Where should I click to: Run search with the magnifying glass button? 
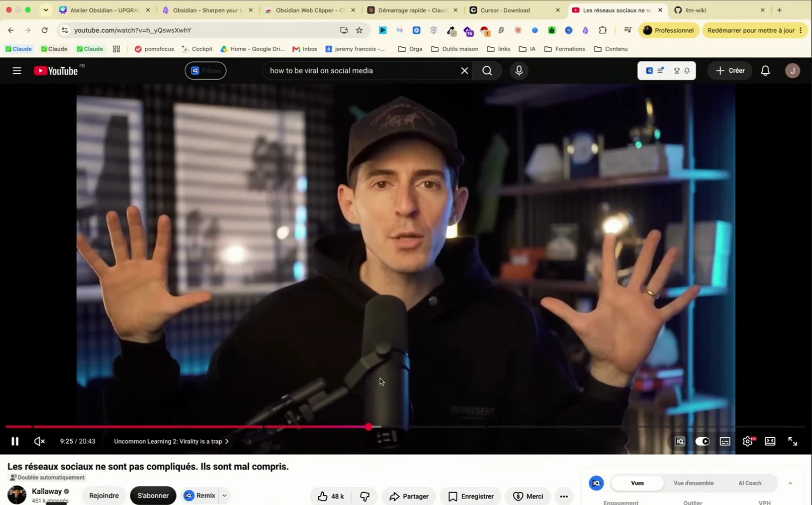[x=487, y=71]
